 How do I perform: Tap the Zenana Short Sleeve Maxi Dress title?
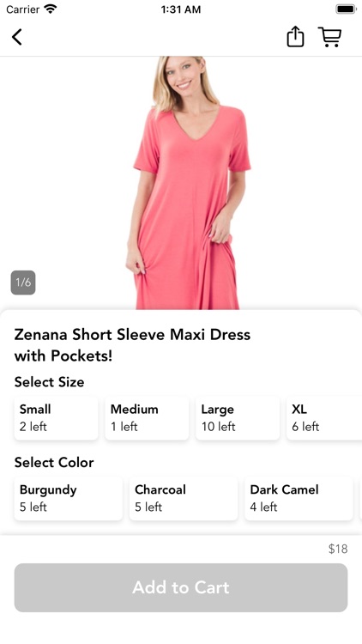[132, 345]
